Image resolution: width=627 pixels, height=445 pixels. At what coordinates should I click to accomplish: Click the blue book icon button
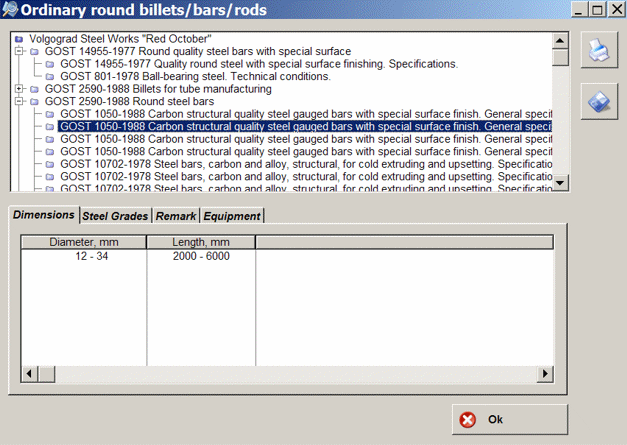click(x=597, y=103)
